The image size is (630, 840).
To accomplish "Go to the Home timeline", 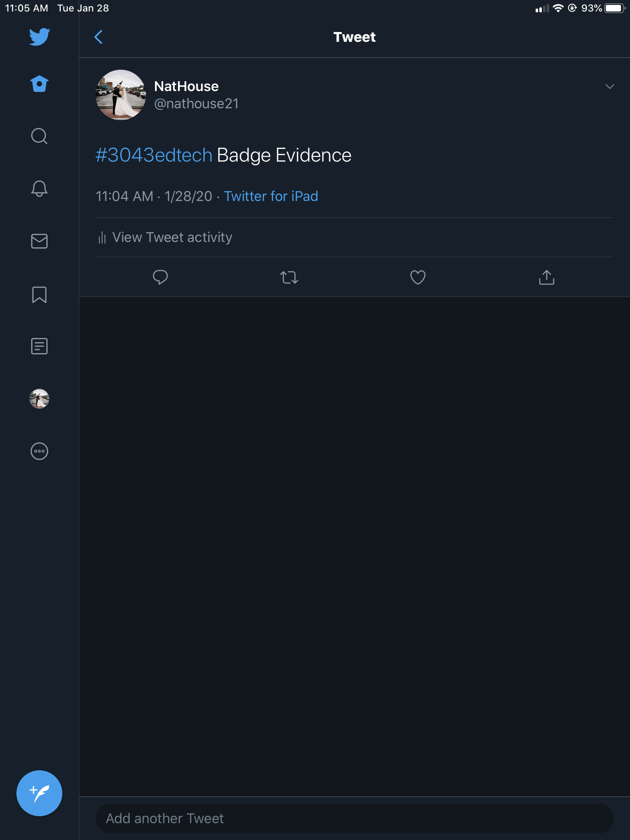I will pos(39,84).
